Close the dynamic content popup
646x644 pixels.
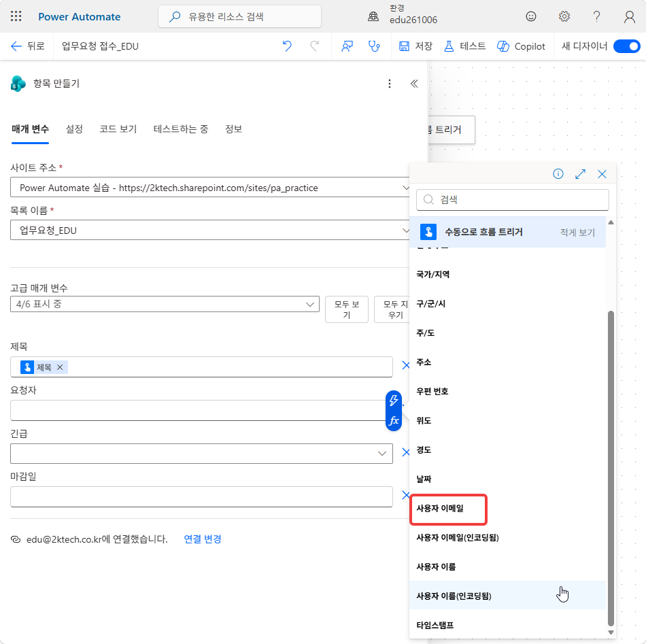point(602,174)
